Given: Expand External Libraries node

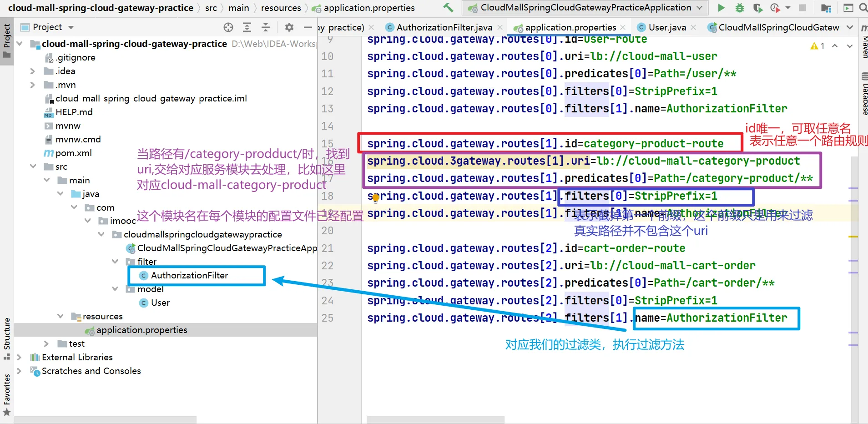Looking at the screenshot, I should [19, 358].
